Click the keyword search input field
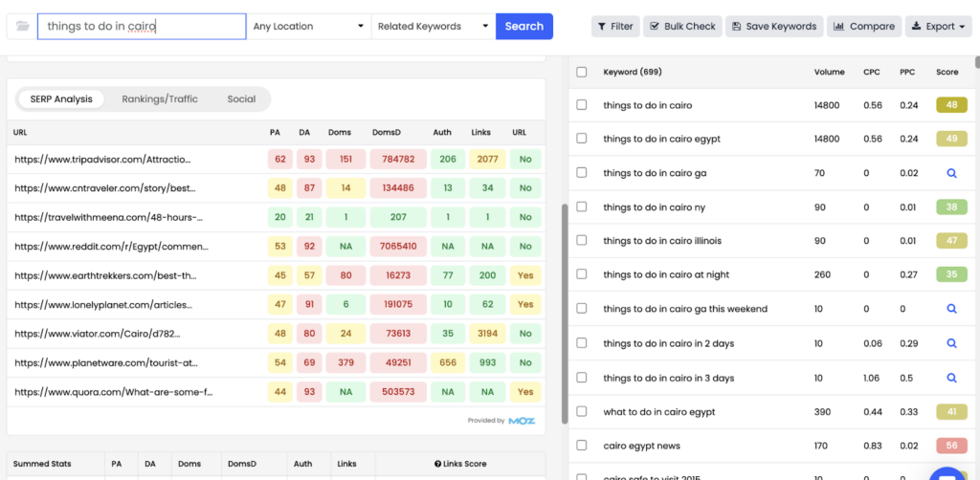The width and height of the screenshot is (980, 480). coord(142,26)
